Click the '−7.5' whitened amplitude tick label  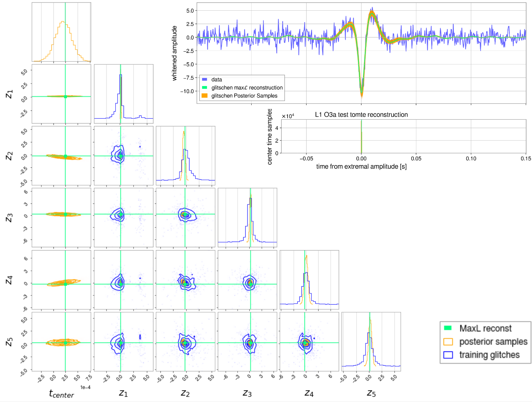[x=188, y=78]
